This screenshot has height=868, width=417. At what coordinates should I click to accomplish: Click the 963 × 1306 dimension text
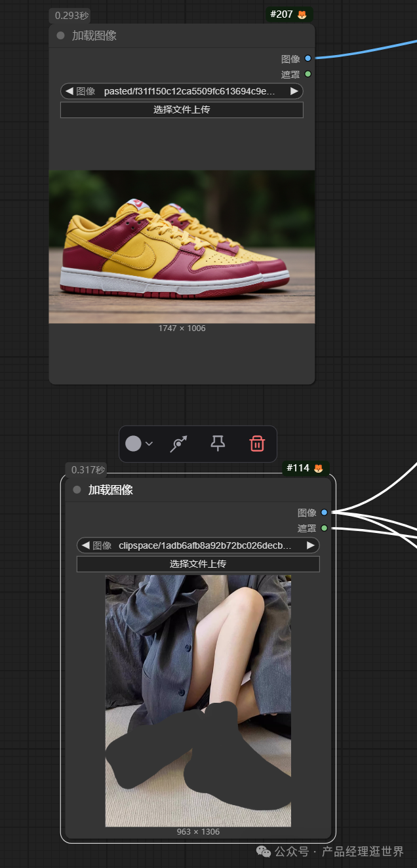[198, 831]
